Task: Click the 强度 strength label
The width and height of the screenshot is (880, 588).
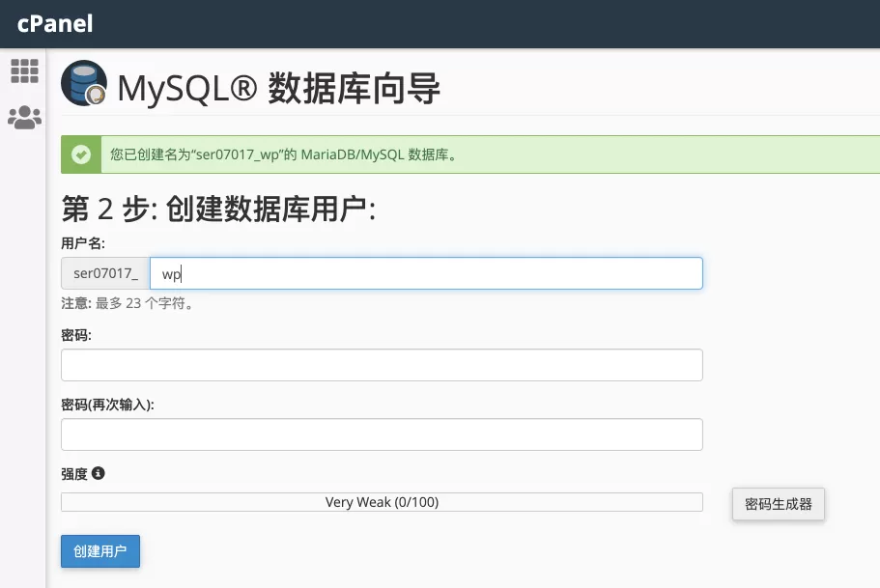Action: [x=74, y=473]
